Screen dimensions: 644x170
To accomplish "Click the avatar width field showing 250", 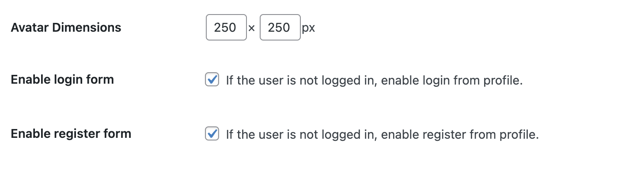I will 226,28.
